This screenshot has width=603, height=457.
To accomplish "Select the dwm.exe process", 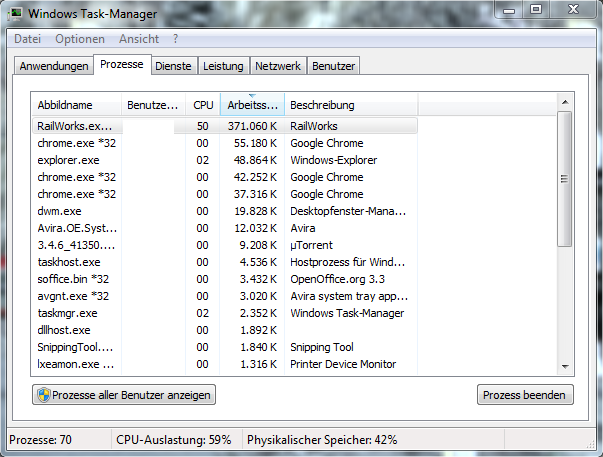I will (x=225, y=211).
